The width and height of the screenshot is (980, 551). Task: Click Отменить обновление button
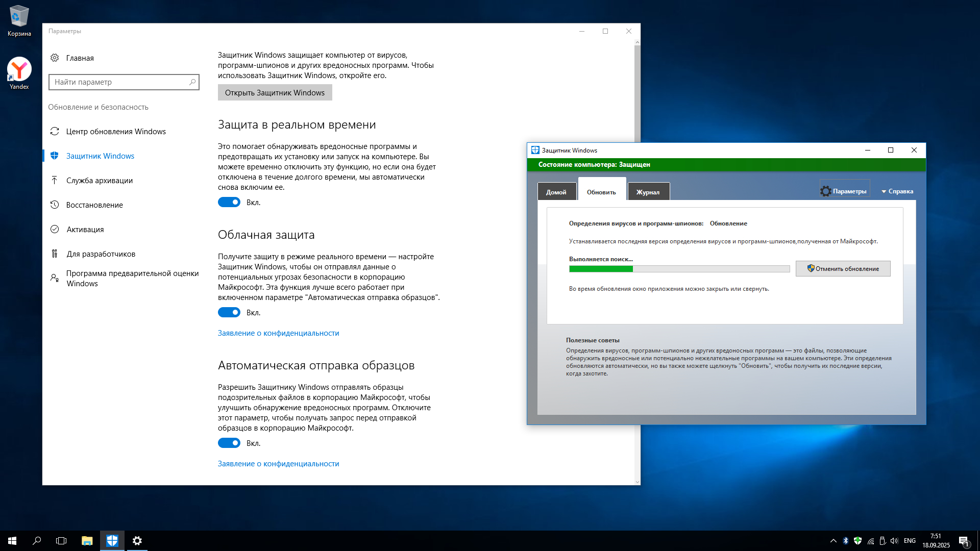point(843,268)
